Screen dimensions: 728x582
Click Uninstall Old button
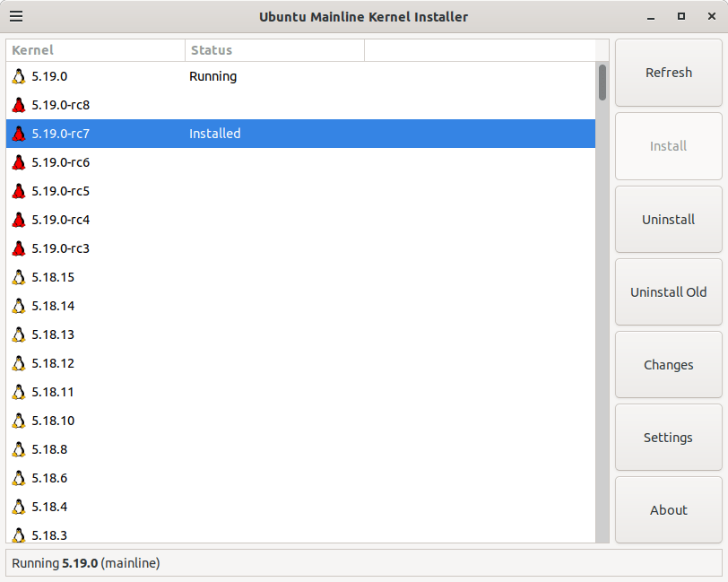click(669, 292)
